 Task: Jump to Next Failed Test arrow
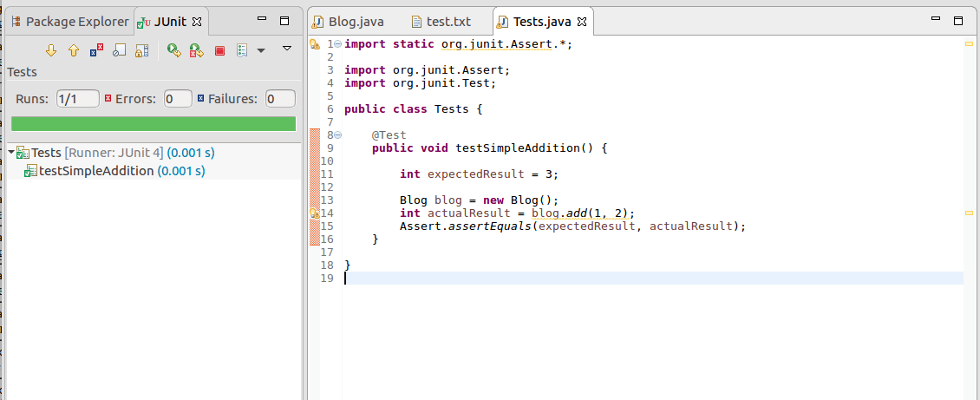click(x=51, y=50)
